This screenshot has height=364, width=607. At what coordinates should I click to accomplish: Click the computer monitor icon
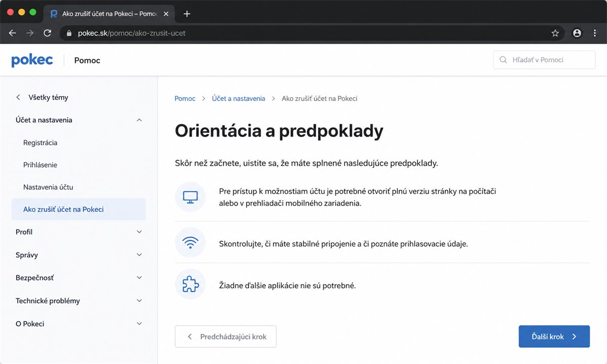[x=190, y=197]
